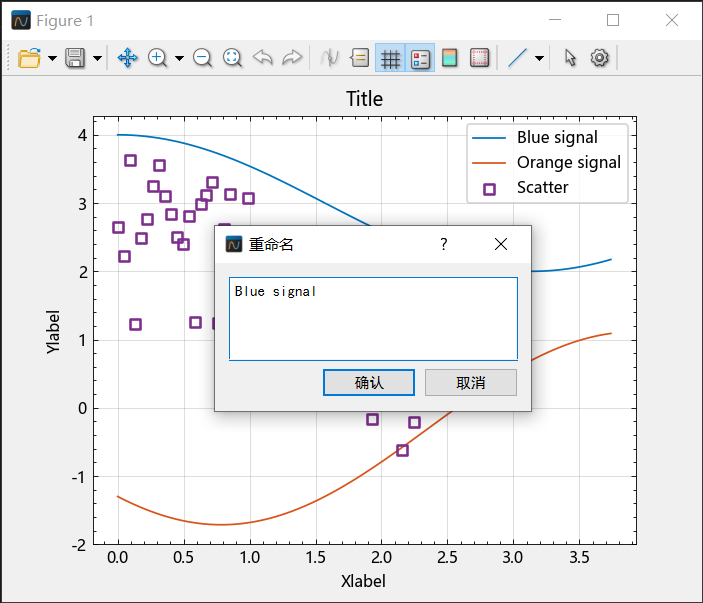The height and width of the screenshot is (603, 703).
Task: Undo the last view change
Action: coord(263,58)
